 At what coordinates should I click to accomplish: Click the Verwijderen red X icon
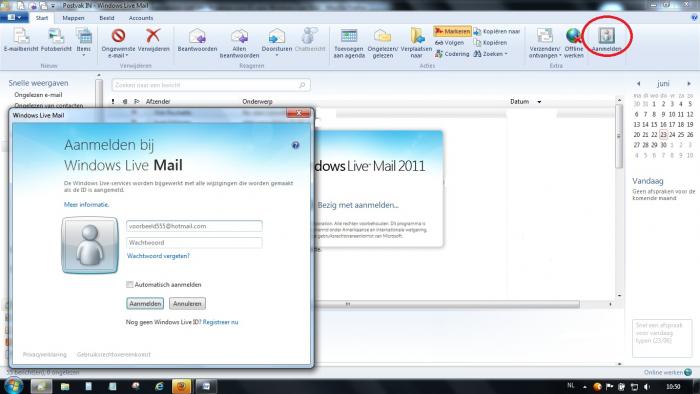[x=153, y=35]
